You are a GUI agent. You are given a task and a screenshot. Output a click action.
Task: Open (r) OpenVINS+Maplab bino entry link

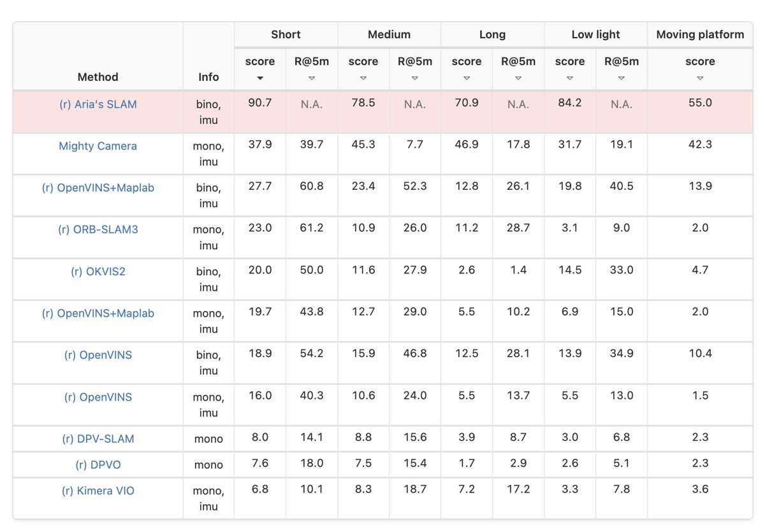(98, 188)
